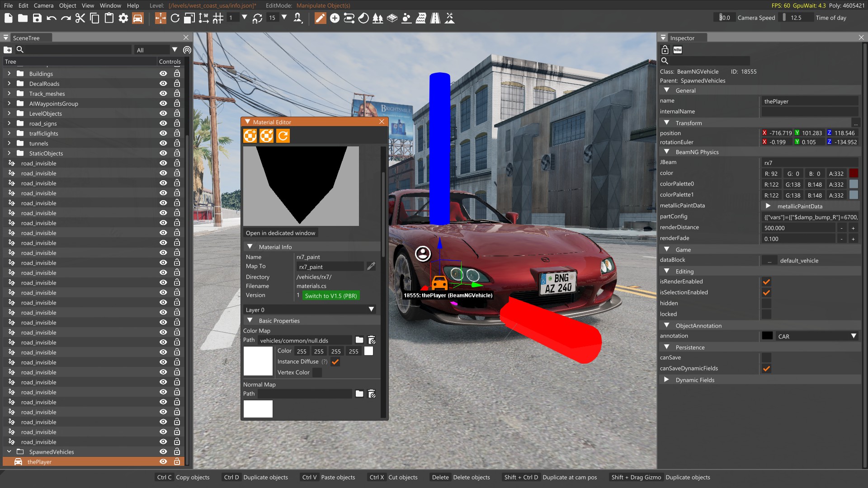Open the Road editor tool icon
Screen dimensions: 868x488
pos(435,18)
